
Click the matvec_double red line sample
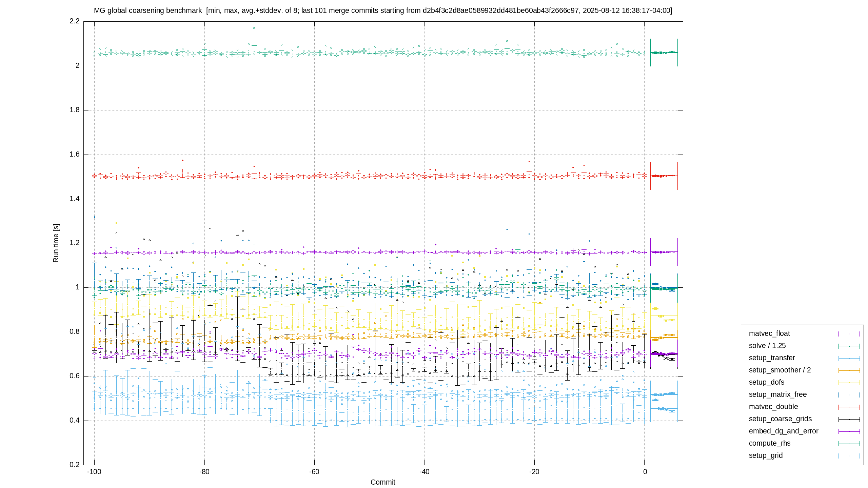(849, 407)
